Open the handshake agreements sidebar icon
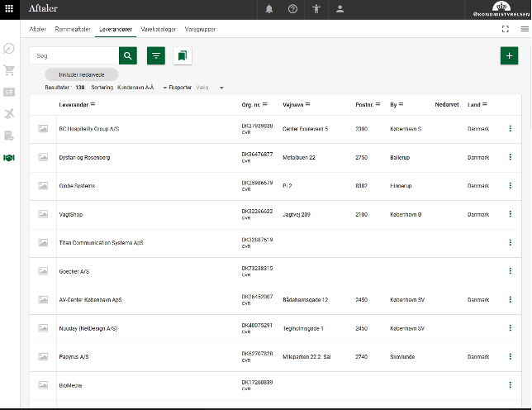Image resolution: width=532 pixels, height=410 pixels. click(x=9, y=158)
